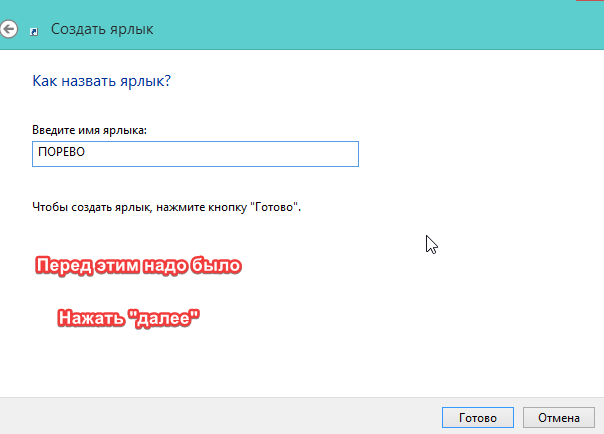
Task: Click the back arrow in the title bar
Action: click(9, 30)
